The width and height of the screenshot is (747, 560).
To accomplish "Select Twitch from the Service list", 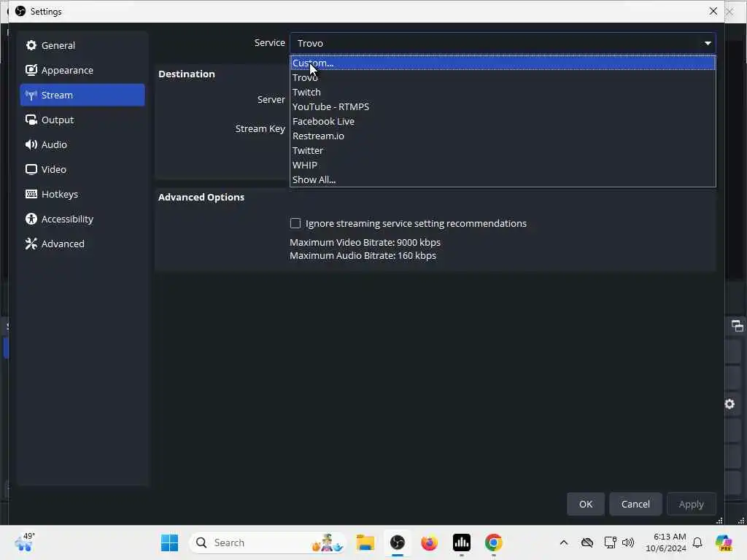I will tap(503, 93).
